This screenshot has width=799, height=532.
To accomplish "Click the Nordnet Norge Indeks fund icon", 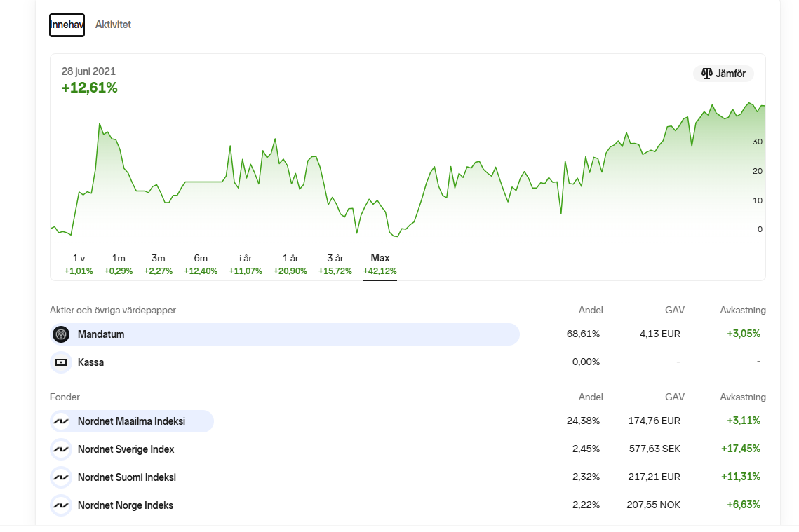I will click(x=61, y=505).
